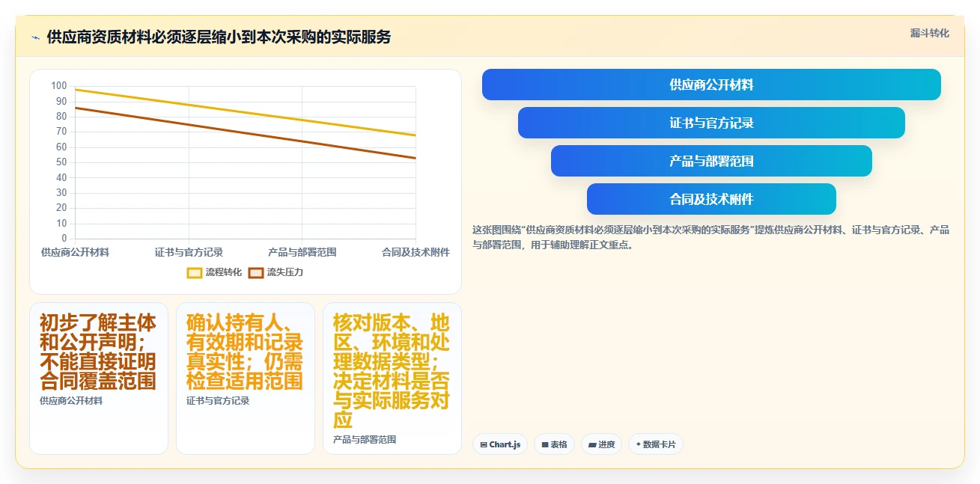This screenshot has width=980, height=484.
Task: Click the page title 供应商资质材料必须逐层缩小
Action: pyautogui.click(x=219, y=37)
